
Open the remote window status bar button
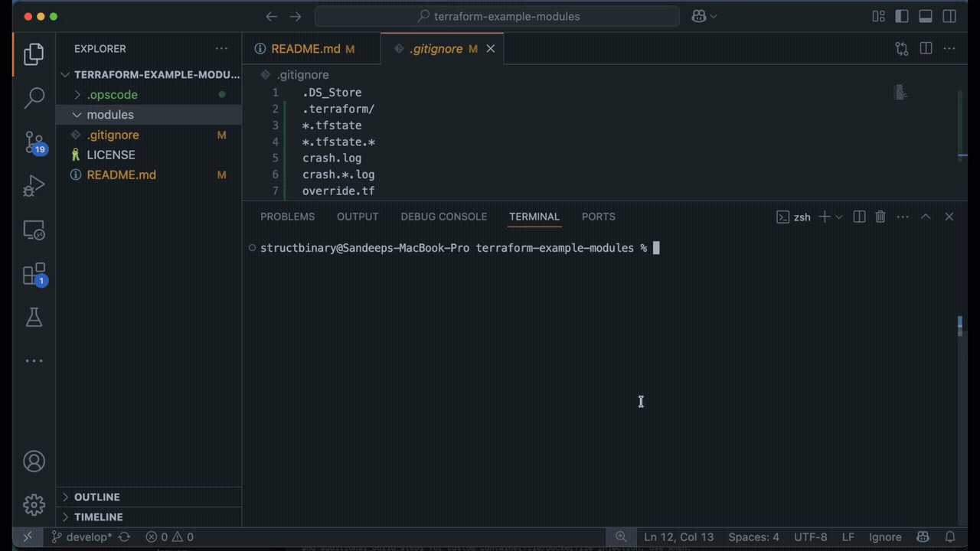[28, 536]
